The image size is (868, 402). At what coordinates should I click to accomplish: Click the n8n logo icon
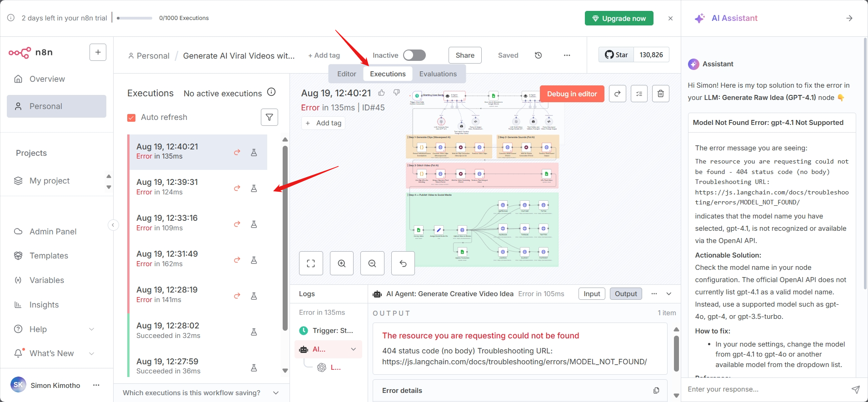point(20,53)
